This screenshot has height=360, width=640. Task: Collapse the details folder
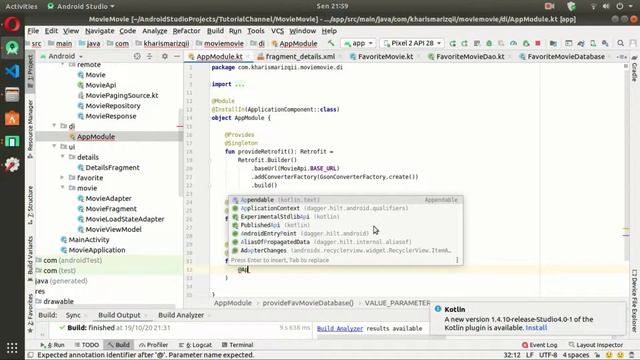coord(62,156)
